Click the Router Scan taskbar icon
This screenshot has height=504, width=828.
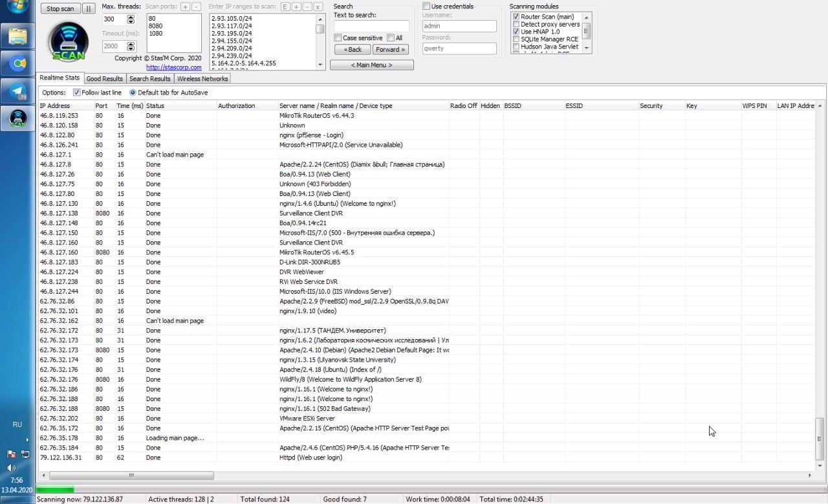17,118
